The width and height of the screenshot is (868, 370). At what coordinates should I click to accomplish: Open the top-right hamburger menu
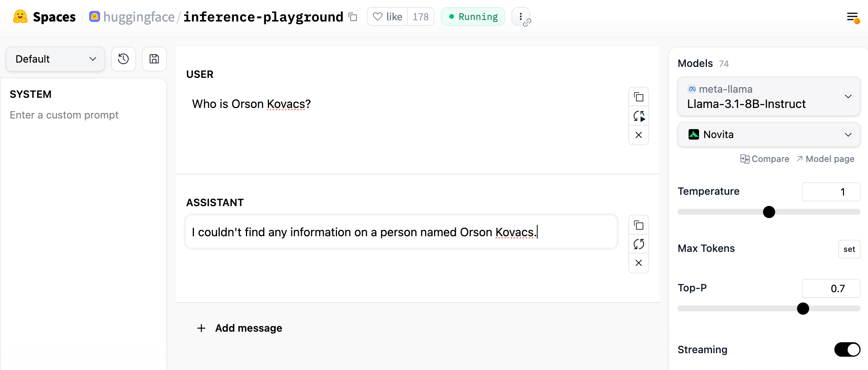click(852, 17)
